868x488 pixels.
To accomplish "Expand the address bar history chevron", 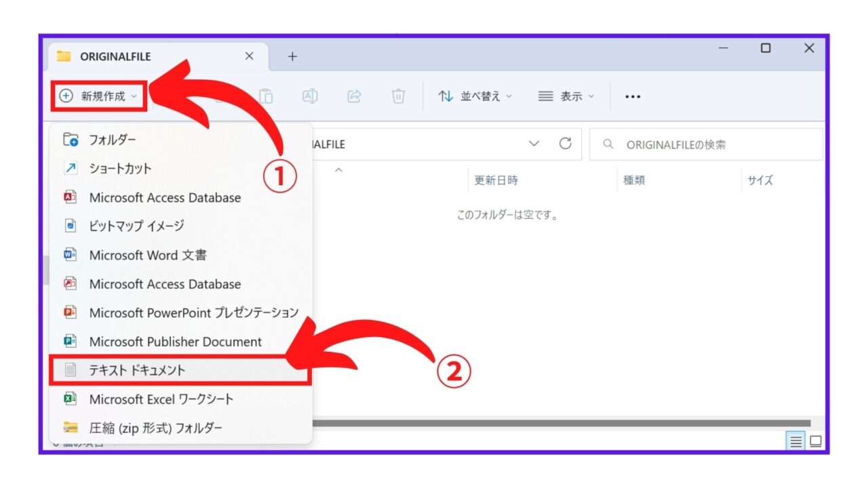I will [x=534, y=144].
